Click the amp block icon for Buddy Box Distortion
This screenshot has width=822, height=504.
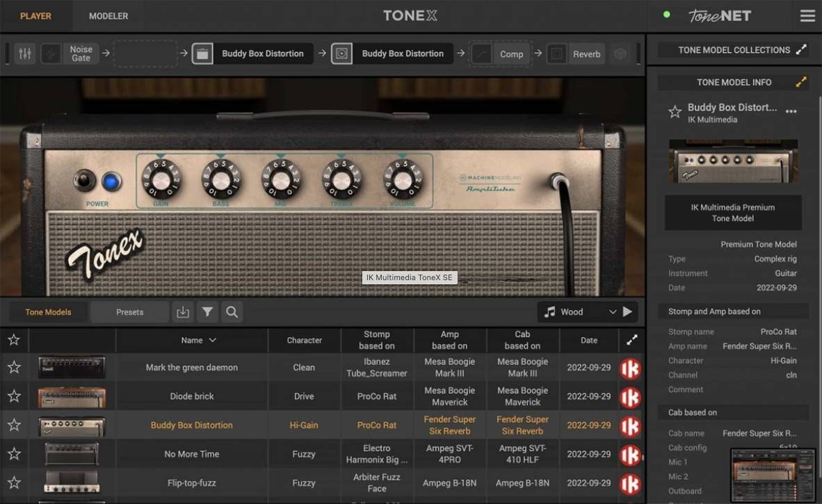202,54
